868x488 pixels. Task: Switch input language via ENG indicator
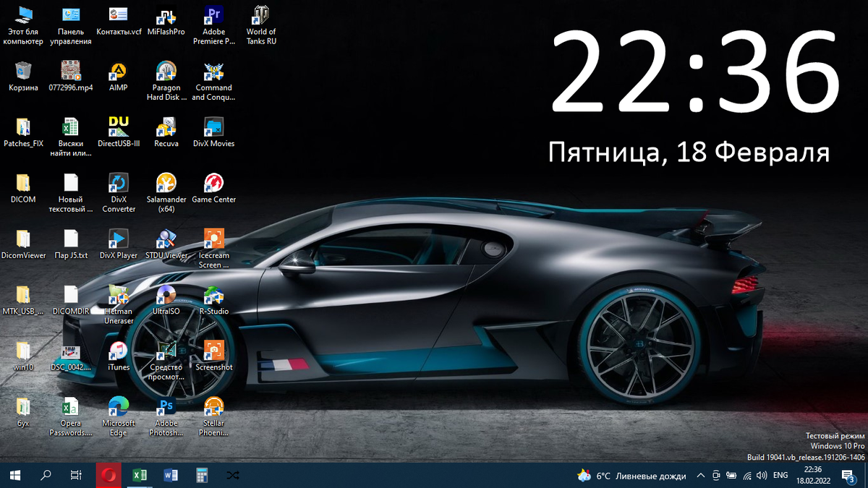pyautogui.click(x=780, y=475)
